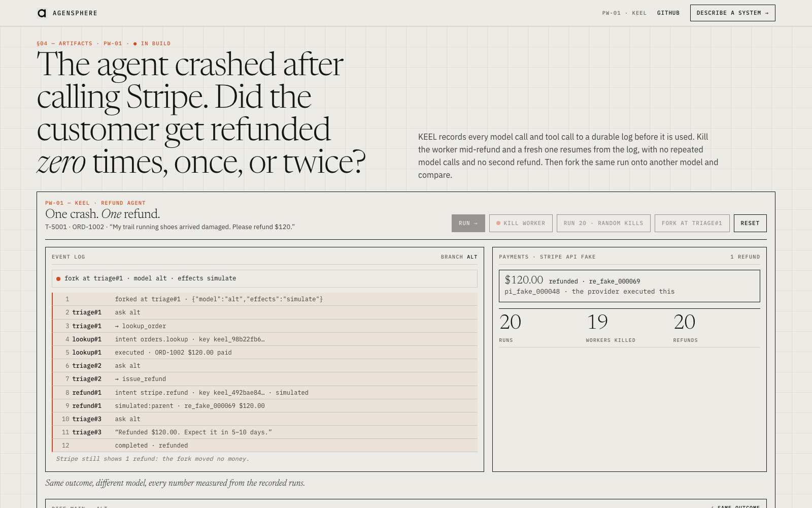812x508 pixels.
Task: Open the PW-01 · KEEL nav link
Action: [x=624, y=13]
